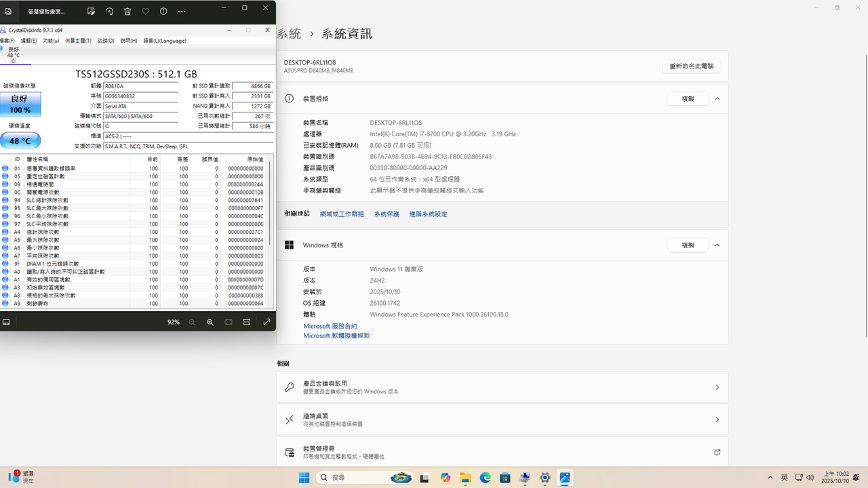
Task: Click the CrystalDiskInfo title bar app icon
Action: pos(3,30)
